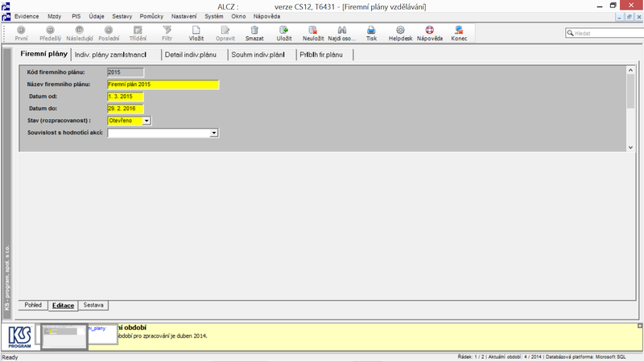Click form panel scroll up arrow
This screenshot has width=644, height=362.
click(x=631, y=70)
